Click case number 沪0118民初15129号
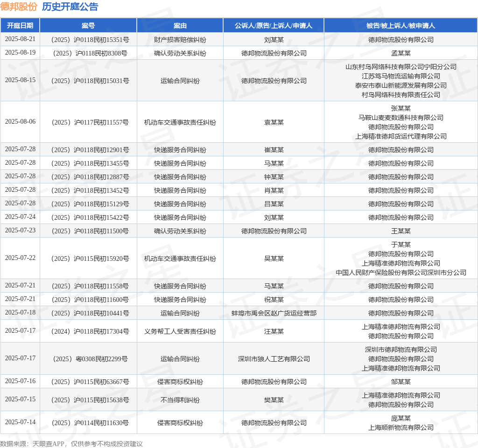Viewport: 478px width, 448px height. pos(90,204)
